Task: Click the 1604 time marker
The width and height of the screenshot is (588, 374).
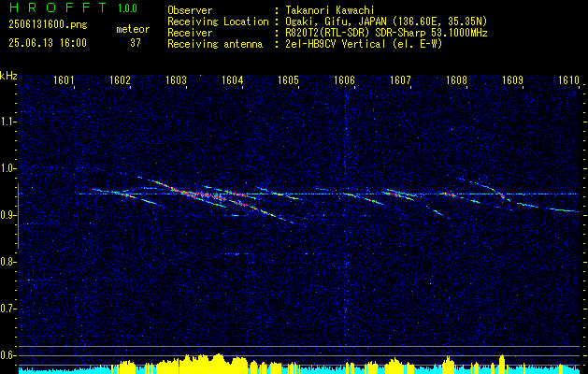Action: coord(232,79)
